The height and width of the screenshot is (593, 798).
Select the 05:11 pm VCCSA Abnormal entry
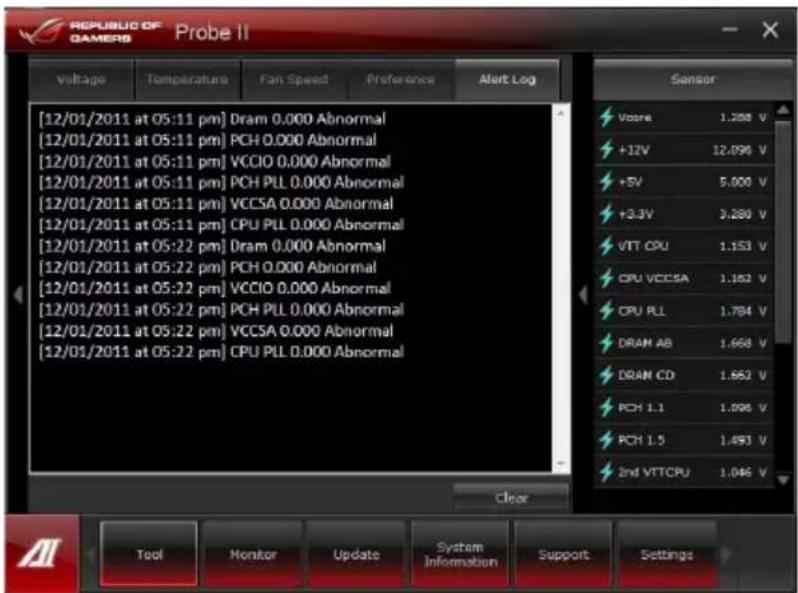[216, 204]
